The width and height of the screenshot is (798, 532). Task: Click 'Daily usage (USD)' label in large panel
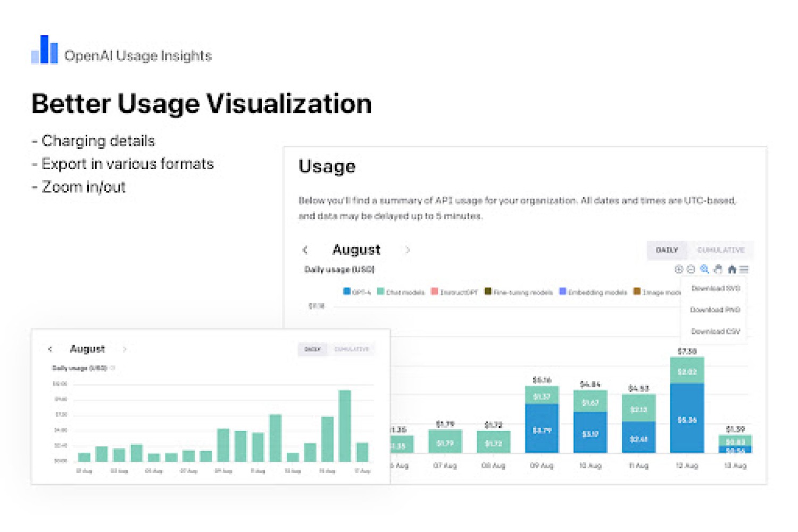[x=339, y=269]
